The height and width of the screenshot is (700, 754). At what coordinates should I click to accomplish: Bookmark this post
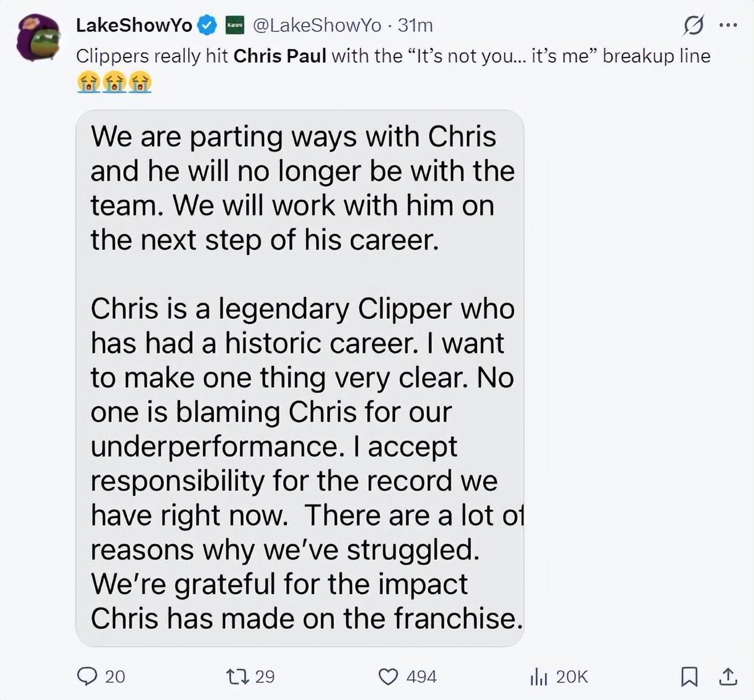(689, 677)
